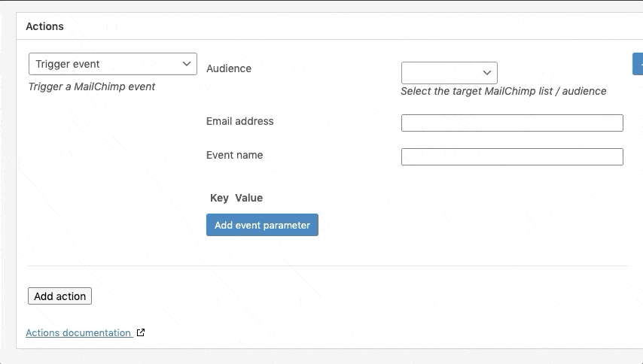Click the external link icon beside documentation
Screen dimensions: 643x364
coord(140,332)
